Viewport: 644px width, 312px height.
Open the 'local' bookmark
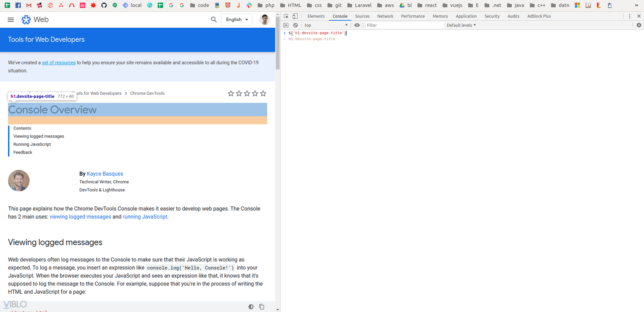(x=132, y=5)
